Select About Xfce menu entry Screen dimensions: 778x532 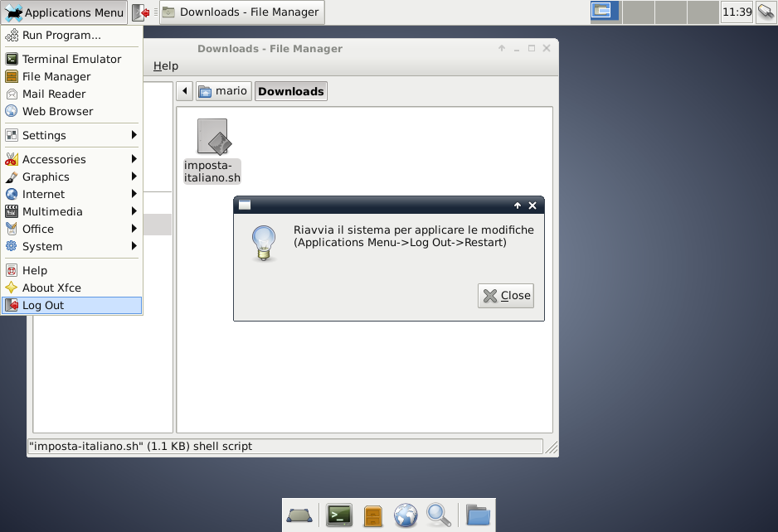point(72,288)
